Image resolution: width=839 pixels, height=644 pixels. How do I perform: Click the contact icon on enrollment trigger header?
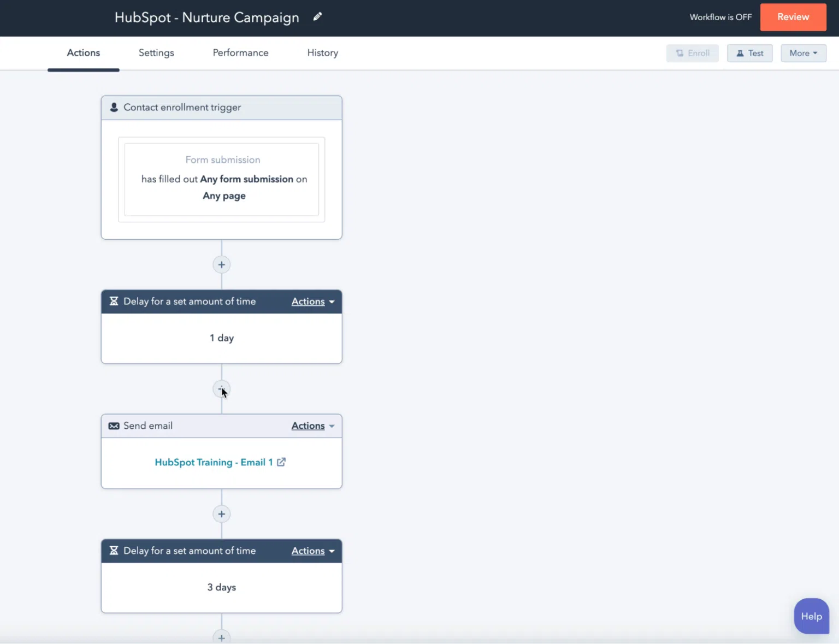pos(114,107)
